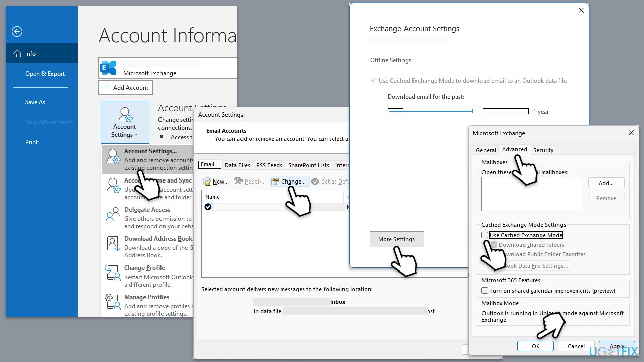The height and width of the screenshot is (362, 644).
Task: Click the Add Account button
Action: point(125,87)
